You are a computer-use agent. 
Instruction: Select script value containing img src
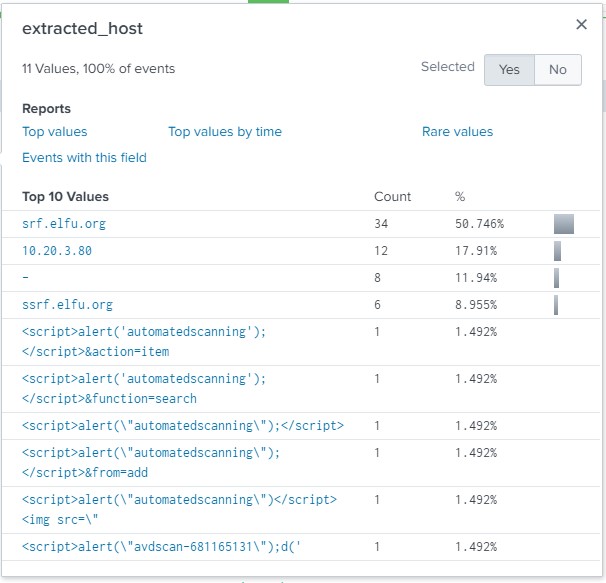pos(179,509)
